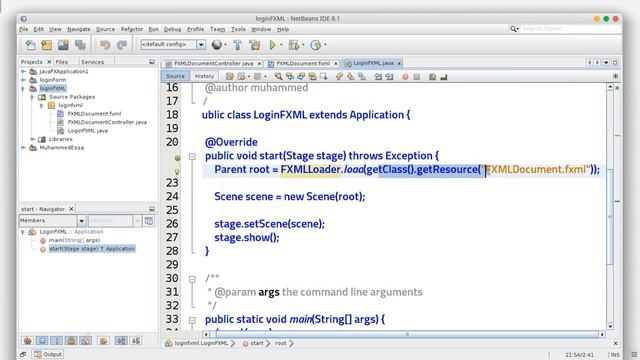The height and width of the screenshot is (360, 640).
Task: Expand the MuhammedEssa project node
Action: pyautogui.click(x=23, y=148)
